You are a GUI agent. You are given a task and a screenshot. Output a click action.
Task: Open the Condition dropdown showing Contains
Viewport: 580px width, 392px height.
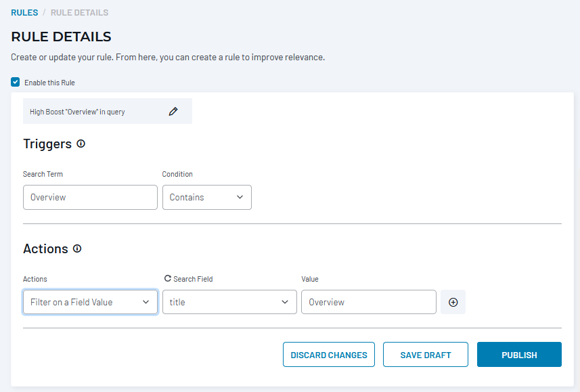pyautogui.click(x=207, y=197)
